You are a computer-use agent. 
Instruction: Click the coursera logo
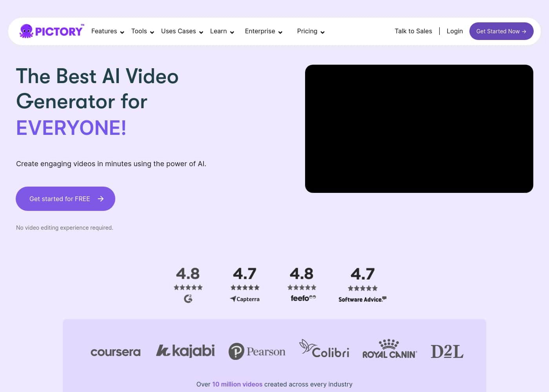[116, 352]
